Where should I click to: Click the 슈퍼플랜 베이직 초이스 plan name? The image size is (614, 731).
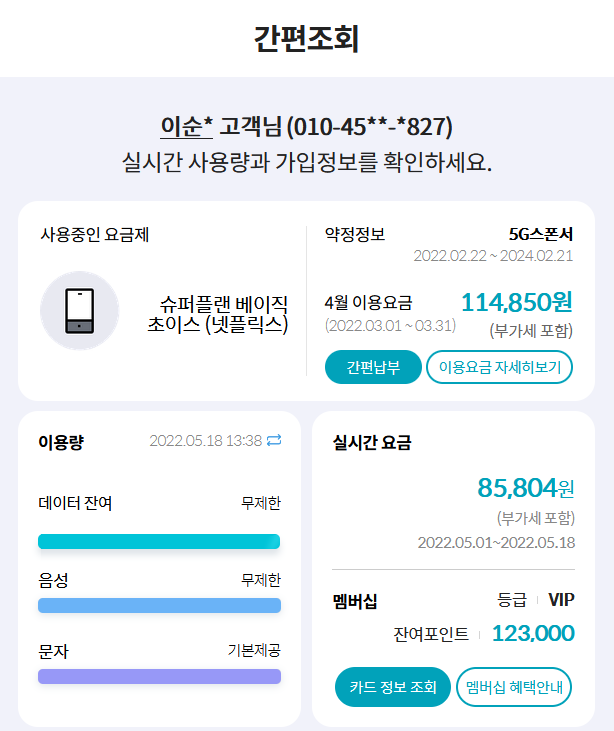pos(224,314)
